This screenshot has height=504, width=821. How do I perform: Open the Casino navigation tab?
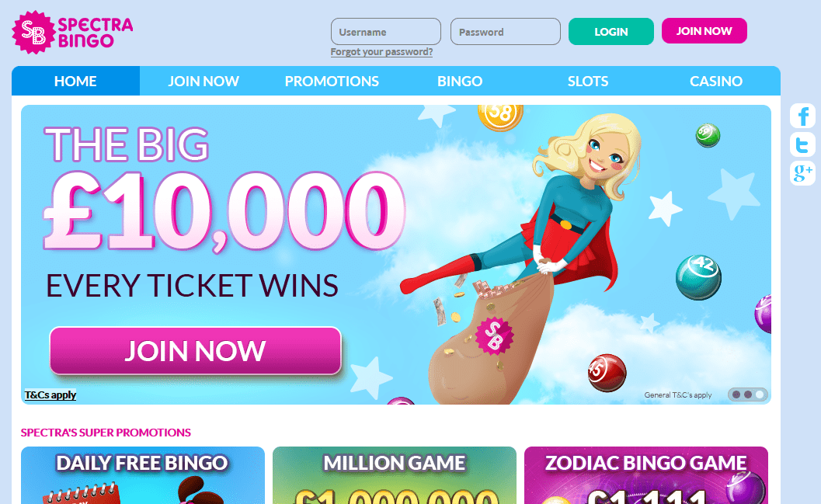tap(716, 81)
